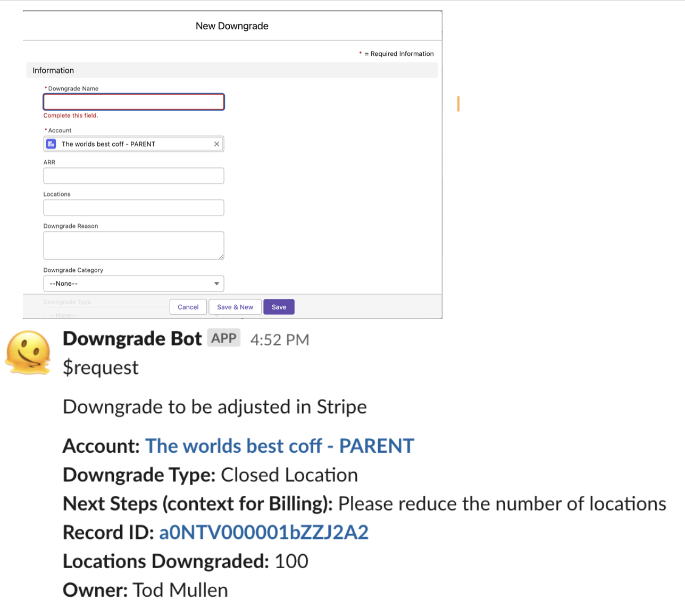Click the Downgrade Bot sender name

[x=132, y=339]
